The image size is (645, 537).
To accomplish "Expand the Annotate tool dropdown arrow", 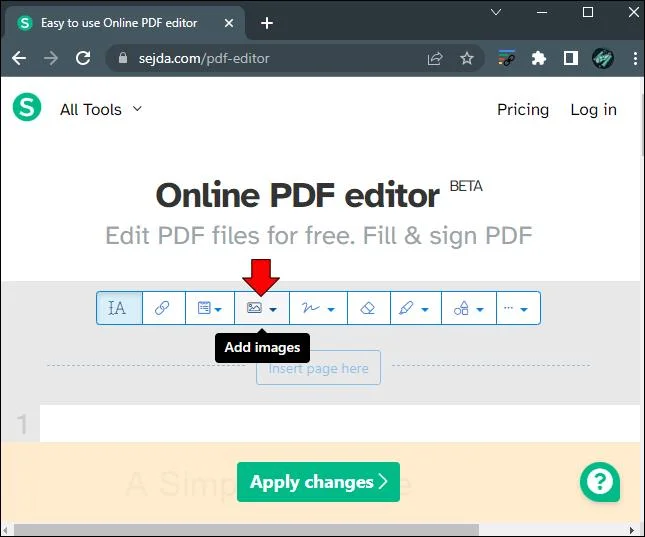I will pyautogui.click(x=425, y=309).
